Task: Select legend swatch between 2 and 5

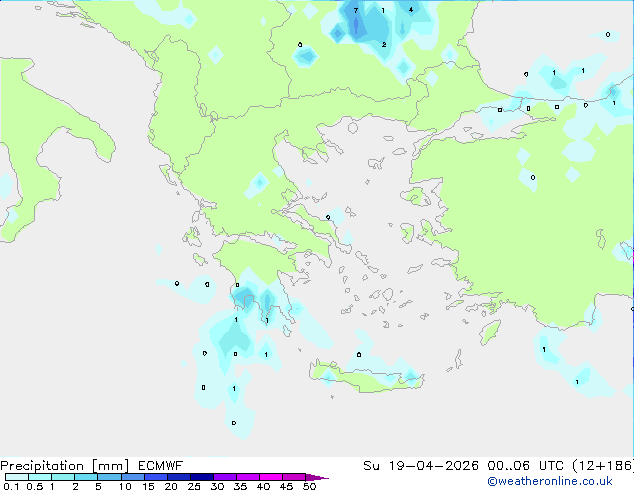Action: click(x=86, y=477)
